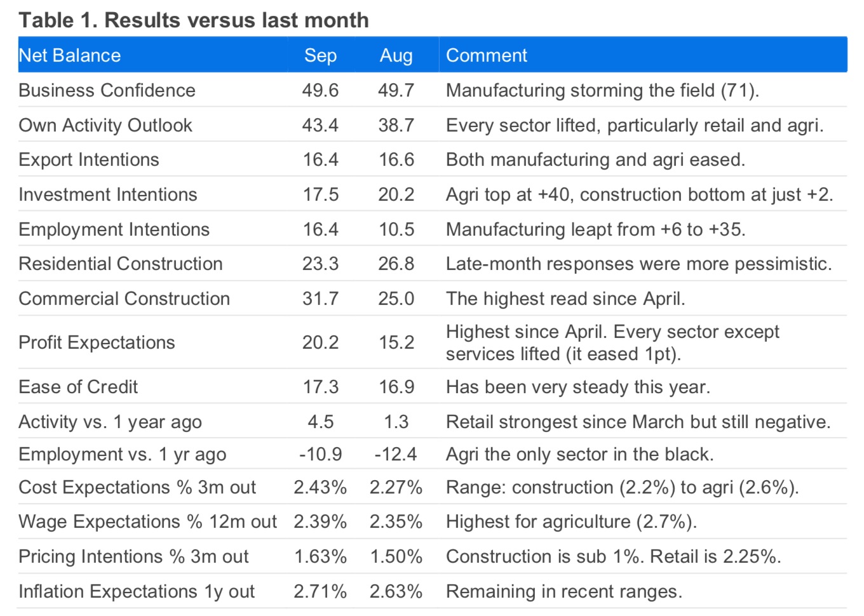Select the "Wage Expectations % 12m out" row label

pos(147,521)
